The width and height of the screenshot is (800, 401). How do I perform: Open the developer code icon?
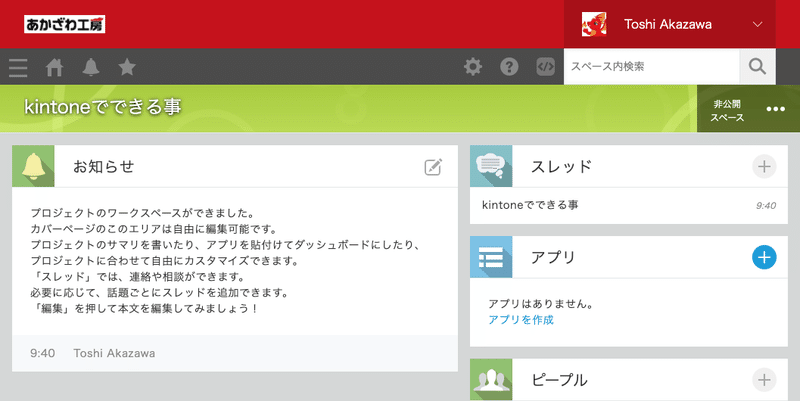point(545,67)
